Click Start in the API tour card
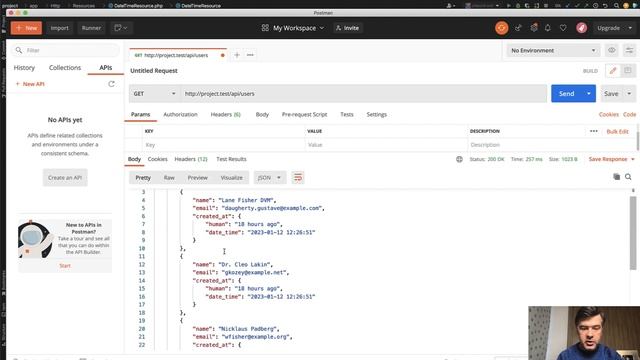The width and height of the screenshot is (640, 360). (x=65, y=266)
